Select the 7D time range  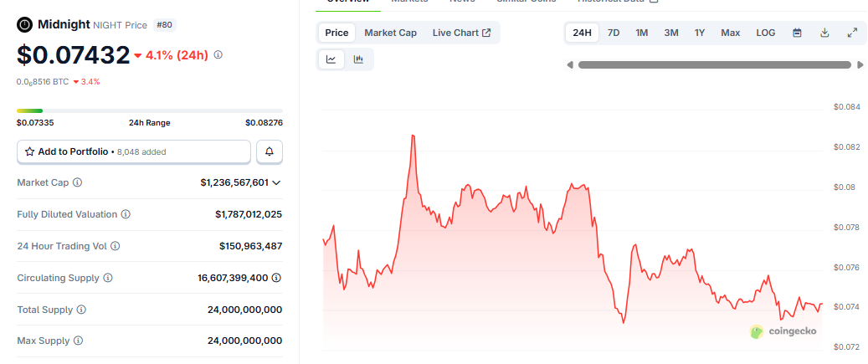point(614,33)
